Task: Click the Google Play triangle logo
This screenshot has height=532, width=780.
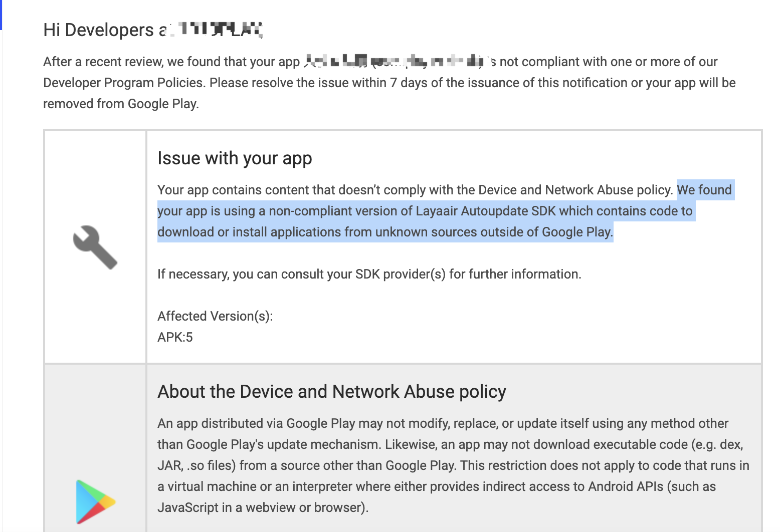Action: pyautogui.click(x=95, y=501)
